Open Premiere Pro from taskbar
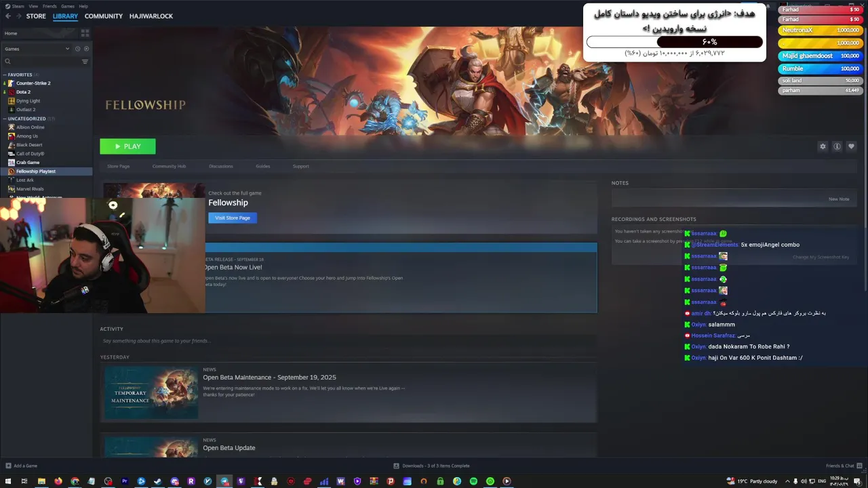 click(x=125, y=481)
